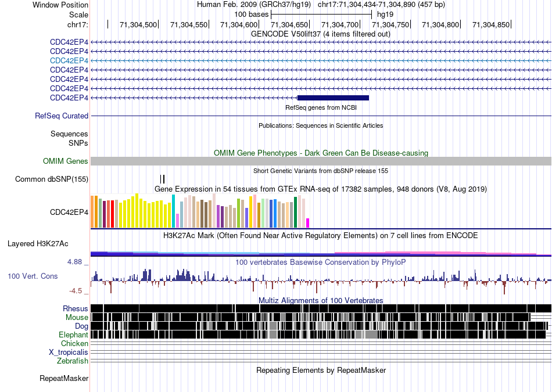This screenshot has height=392, width=552.
Task: Click the Window Position label
Action: (60, 5)
